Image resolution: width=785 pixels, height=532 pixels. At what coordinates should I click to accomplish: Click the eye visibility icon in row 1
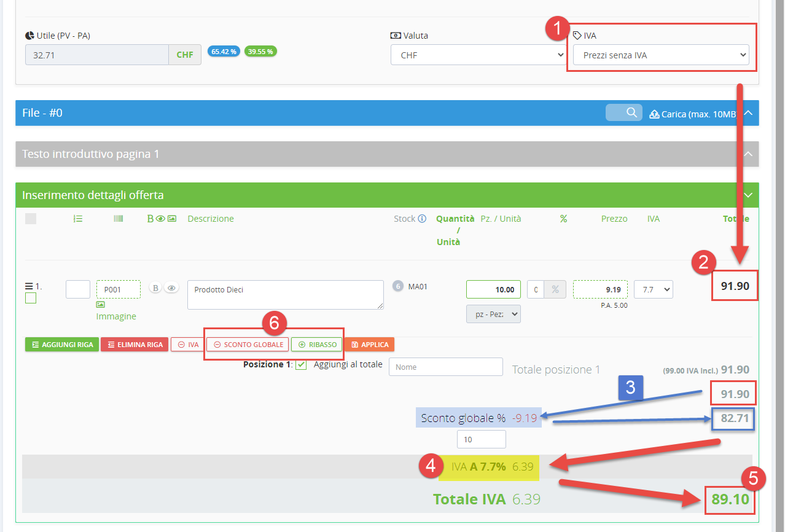pyautogui.click(x=172, y=288)
